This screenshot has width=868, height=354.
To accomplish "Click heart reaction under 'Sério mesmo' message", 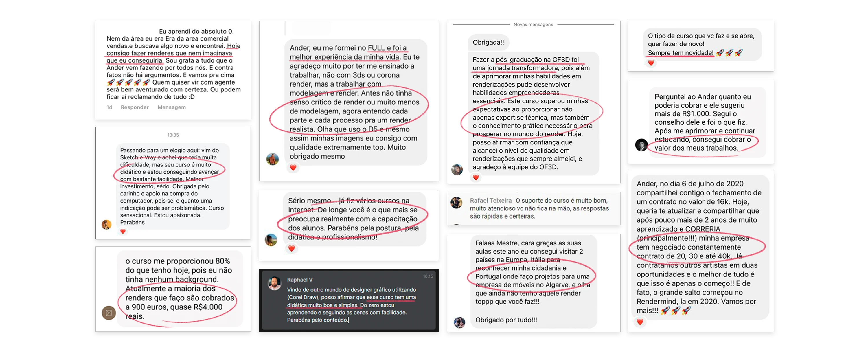I will pyautogui.click(x=291, y=248).
